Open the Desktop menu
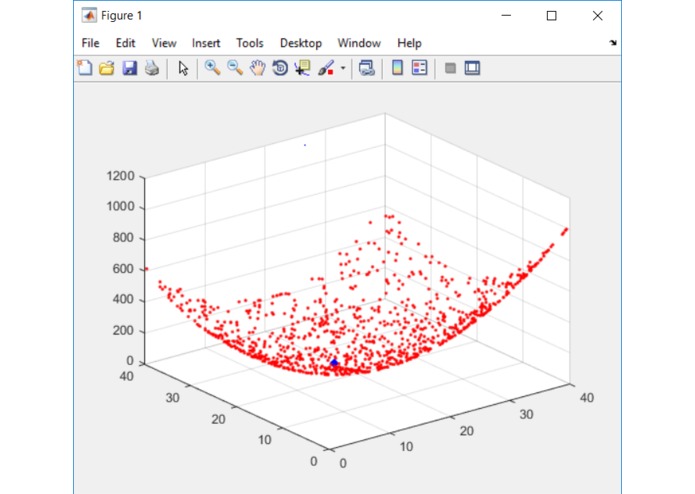 click(301, 43)
